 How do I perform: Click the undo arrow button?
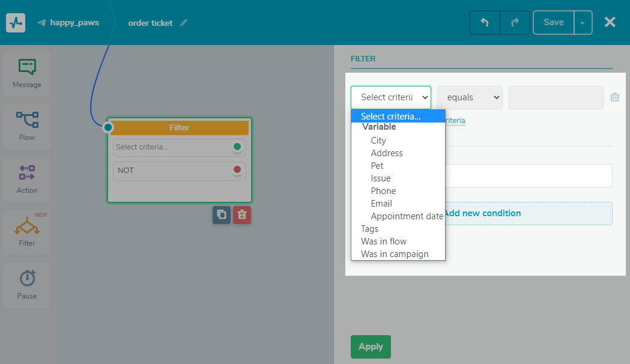pyautogui.click(x=485, y=23)
